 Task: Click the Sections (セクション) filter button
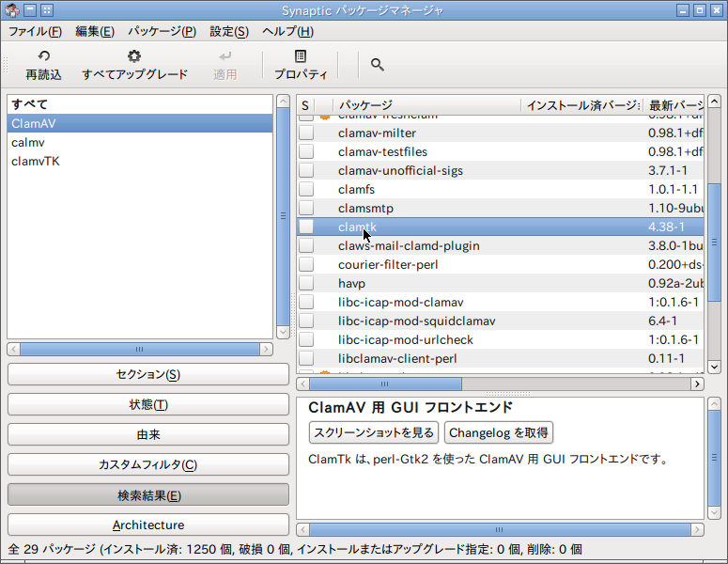coord(148,374)
